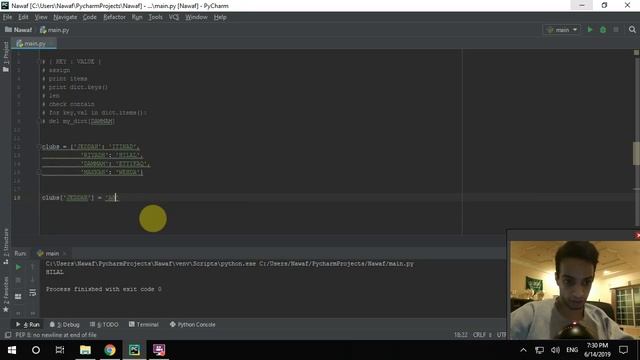
Task: Open the Edit menu
Action: point(23,17)
